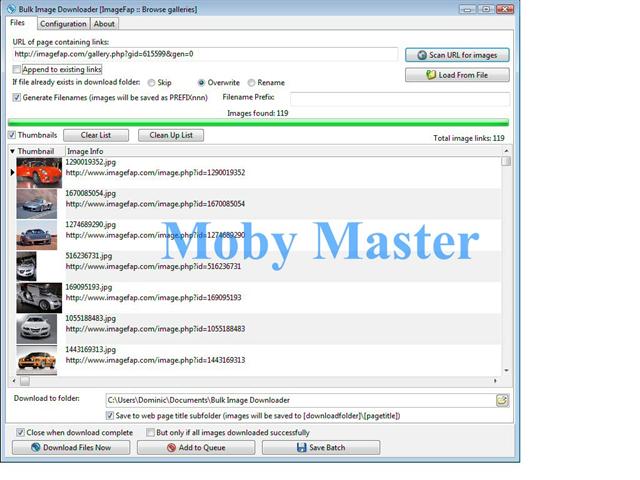
Task: Click link text ending id=169095193
Action: pyautogui.click(x=153, y=298)
